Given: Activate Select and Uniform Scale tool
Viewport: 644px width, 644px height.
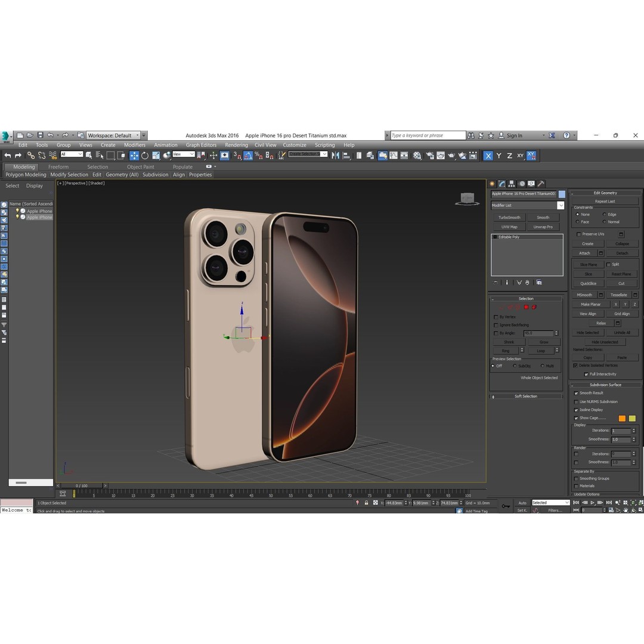Looking at the screenshot, I should pyautogui.click(x=156, y=156).
